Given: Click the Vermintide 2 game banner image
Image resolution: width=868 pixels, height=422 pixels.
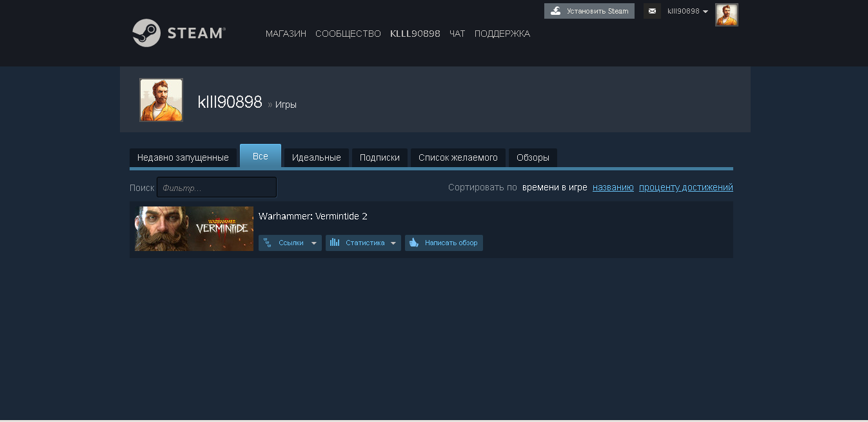Looking at the screenshot, I should click(194, 228).
